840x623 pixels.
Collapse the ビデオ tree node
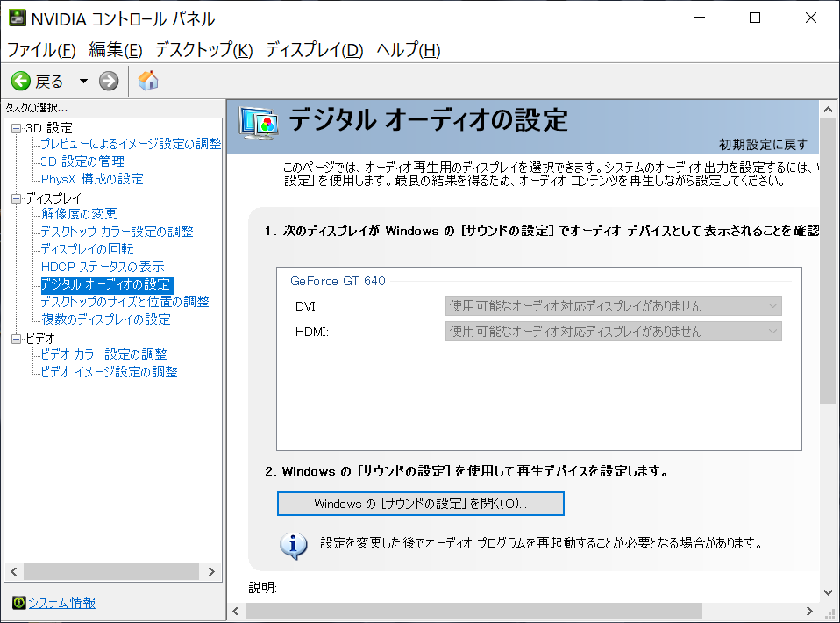(x=16, y=339)
